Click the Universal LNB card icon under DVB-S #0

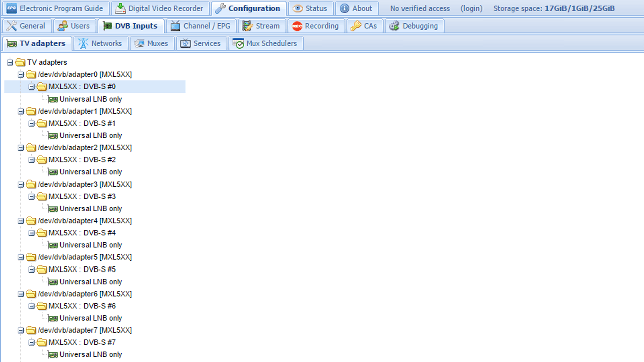[x=53, y=99]
